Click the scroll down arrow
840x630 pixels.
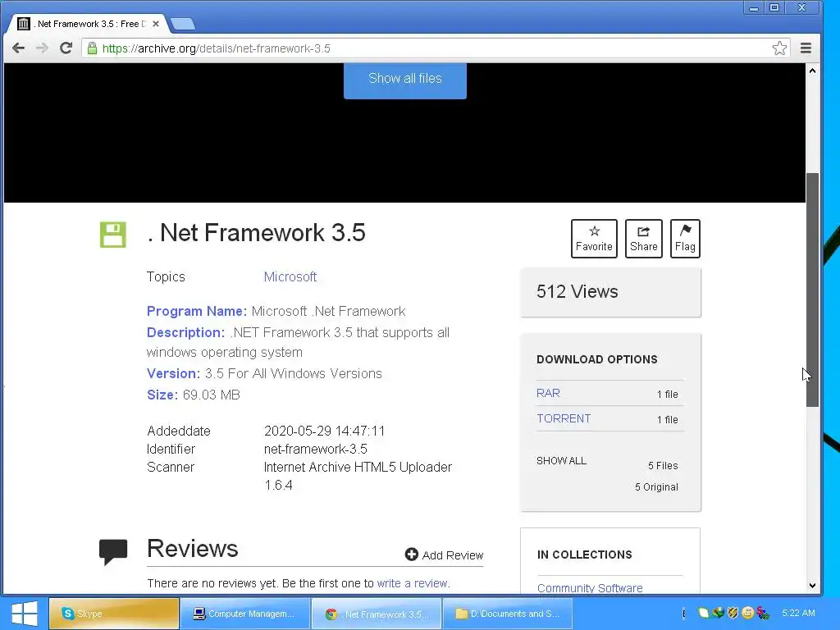point(812,586)
